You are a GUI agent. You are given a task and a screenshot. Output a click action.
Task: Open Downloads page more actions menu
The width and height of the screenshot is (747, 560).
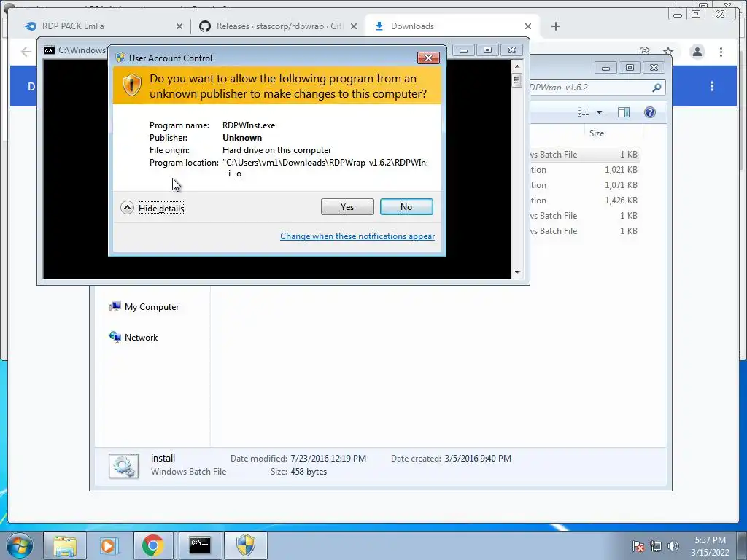point(712,86)
